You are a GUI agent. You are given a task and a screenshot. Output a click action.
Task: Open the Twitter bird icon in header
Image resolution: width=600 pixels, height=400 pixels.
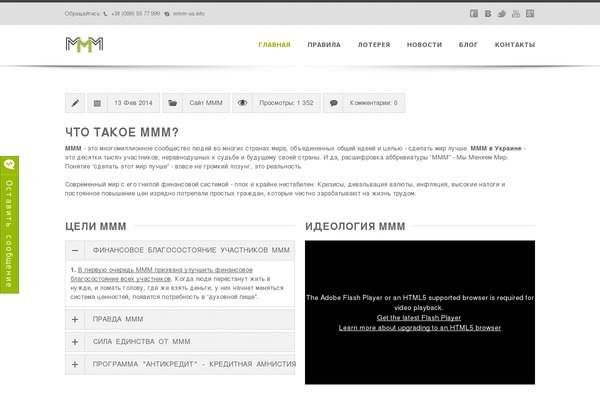502,14
